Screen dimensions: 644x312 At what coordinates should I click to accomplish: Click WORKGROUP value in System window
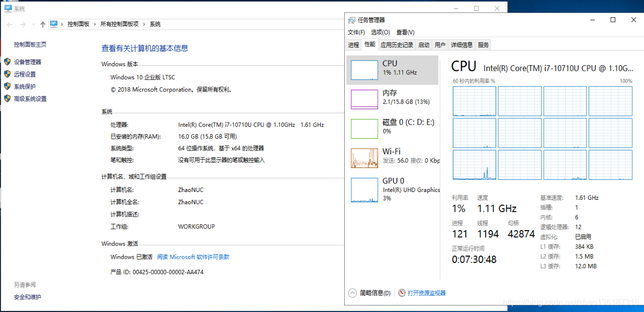point(196,226)
